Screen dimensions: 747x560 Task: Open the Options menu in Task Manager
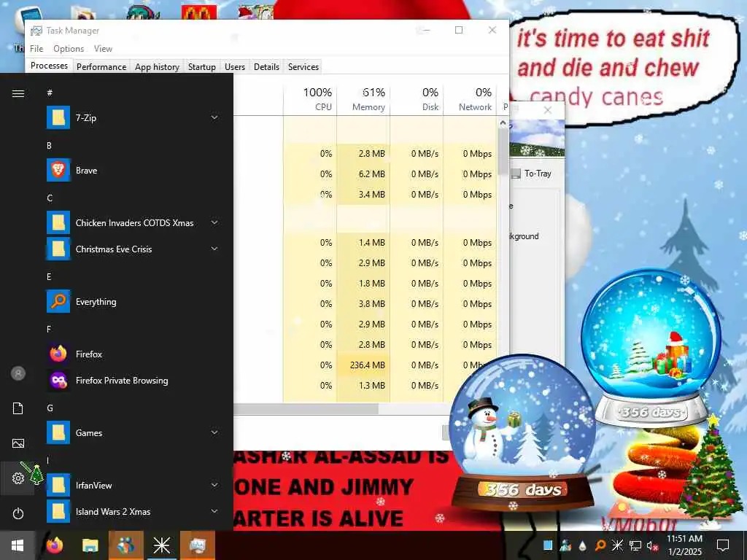(69, 49)
